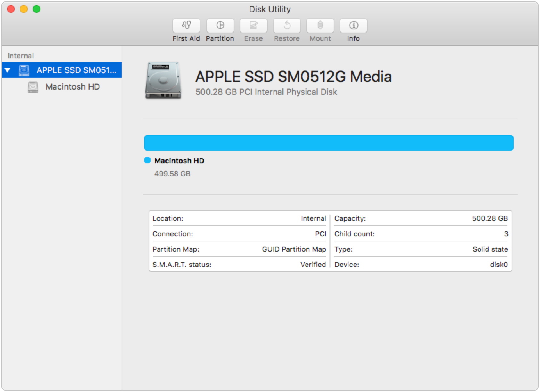Click the Partition label text
Viewport: 540px width, 392px height.
[220, 38]
